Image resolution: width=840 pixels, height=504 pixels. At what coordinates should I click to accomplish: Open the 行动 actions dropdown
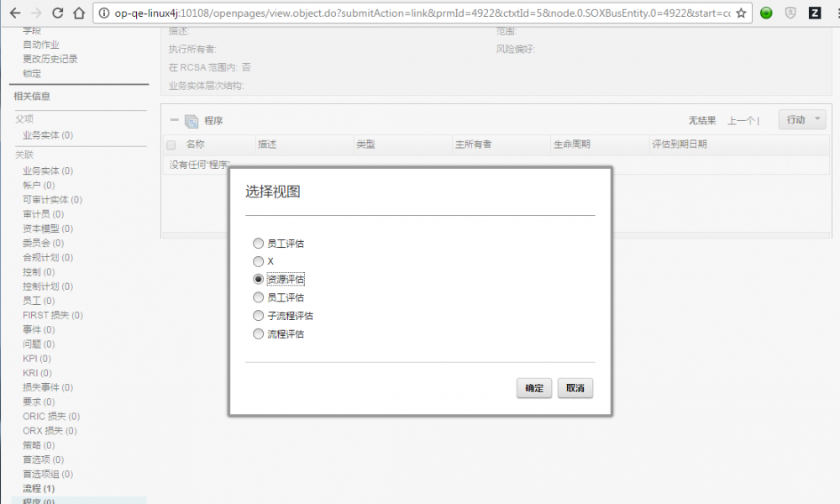click(800, 118)
